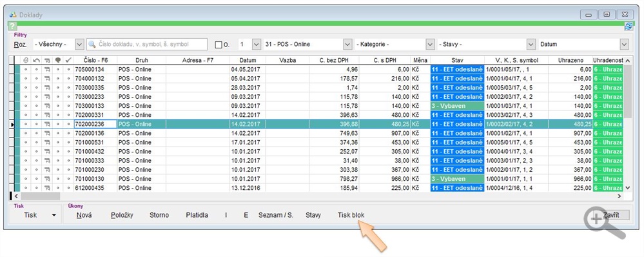
Task: Open the Stavy filter dropdown
Action: [531, 45]
